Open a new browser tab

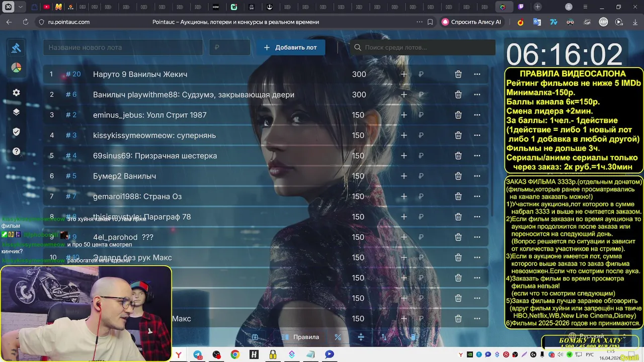[538, 7]
